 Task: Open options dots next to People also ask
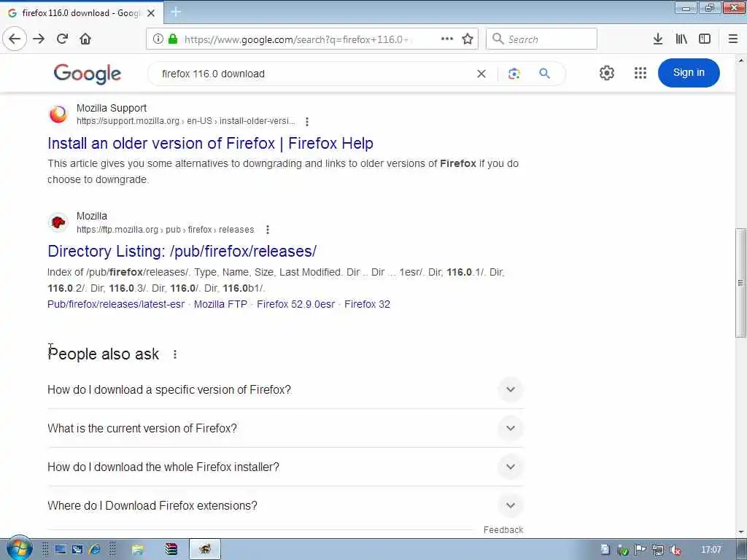[x=175, y=354]
